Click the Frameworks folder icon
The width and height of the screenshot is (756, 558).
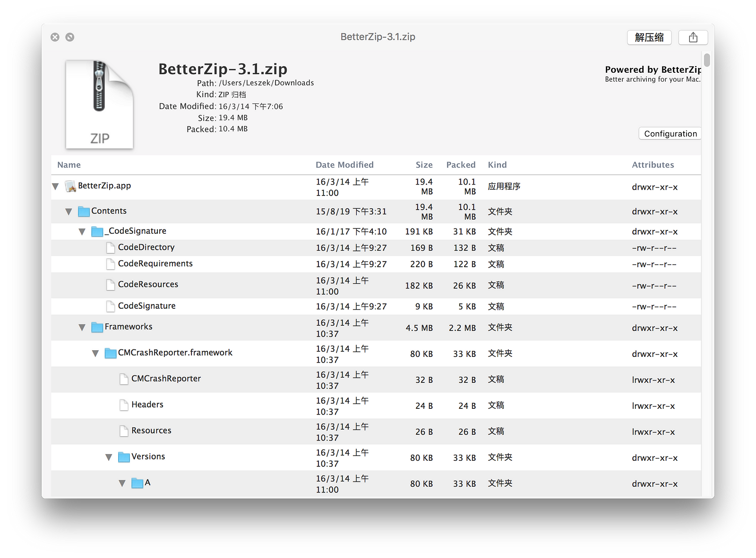click(97, 327)
